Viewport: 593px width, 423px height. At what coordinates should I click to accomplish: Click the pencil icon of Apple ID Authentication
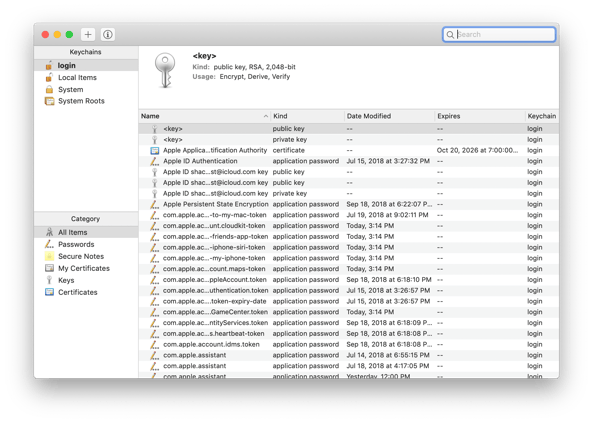[x=154, y=161]
